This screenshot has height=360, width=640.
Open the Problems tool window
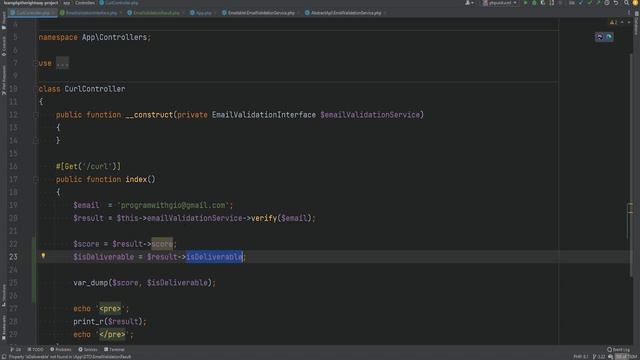(60, 349)
